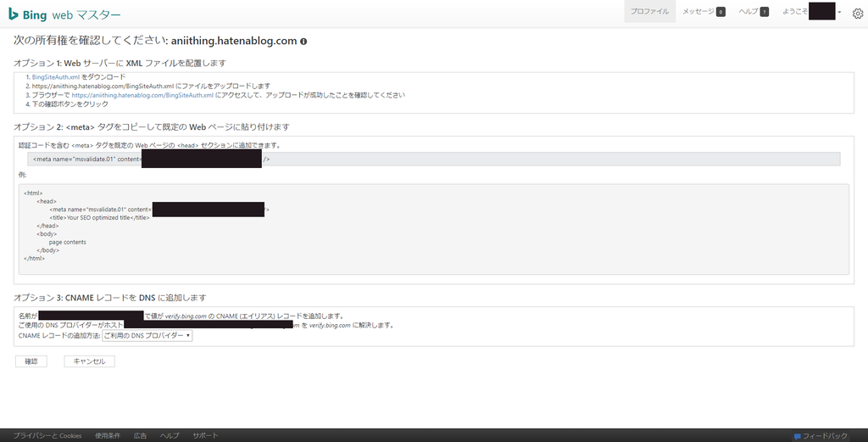This screenshot has height=442, width=868.
Task: Open the プロファイル tab
Action: (x=649, y=12)
